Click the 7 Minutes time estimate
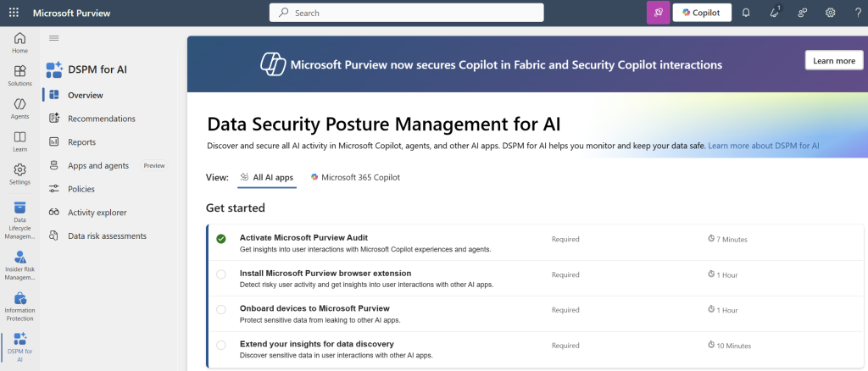 727,240
